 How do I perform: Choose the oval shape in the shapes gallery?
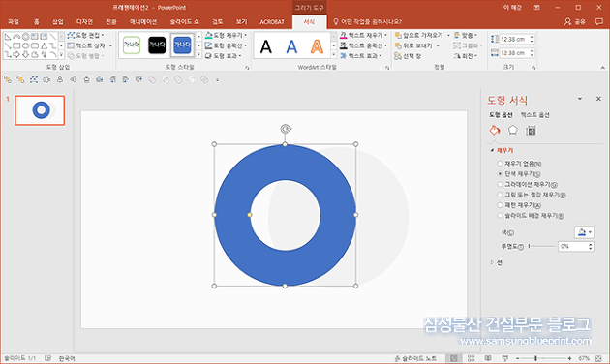(x=26, y=45)
